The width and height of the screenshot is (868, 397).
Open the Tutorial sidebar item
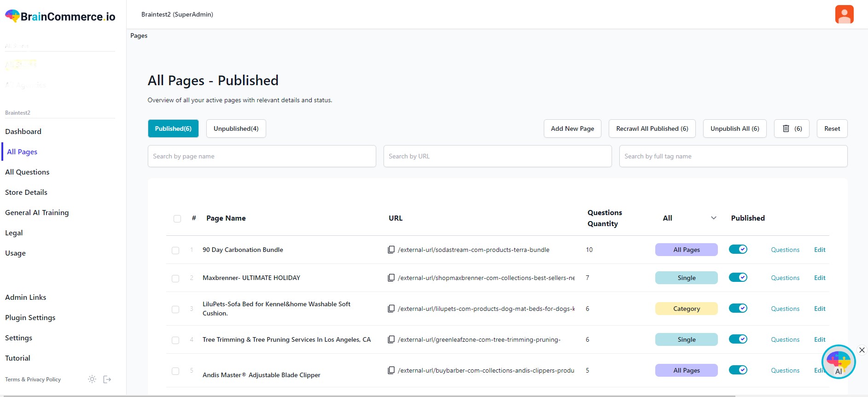point(17,358)
